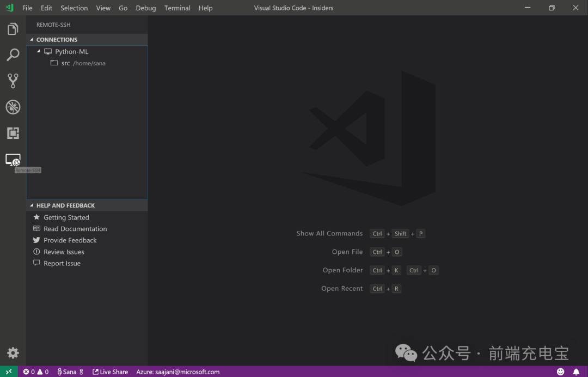The width and height of the screenshot is (588, 377).
Task: Open Report Issue link
Action: (x=62, y=263)
